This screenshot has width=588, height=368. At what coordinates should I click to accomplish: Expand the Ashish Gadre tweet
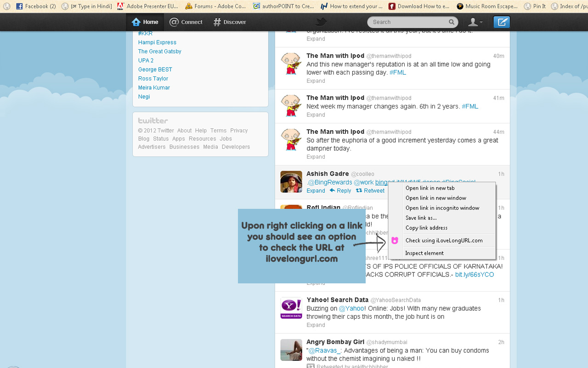pos(316,191)
